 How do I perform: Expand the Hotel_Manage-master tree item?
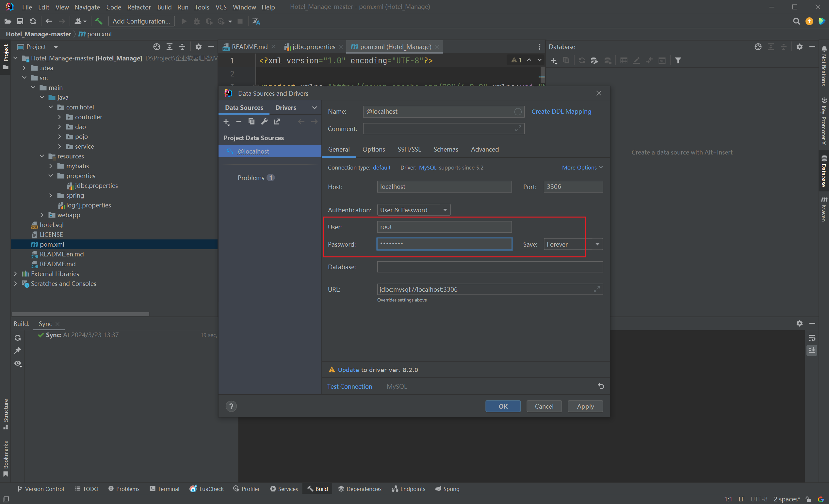click(x=17, y=58)
